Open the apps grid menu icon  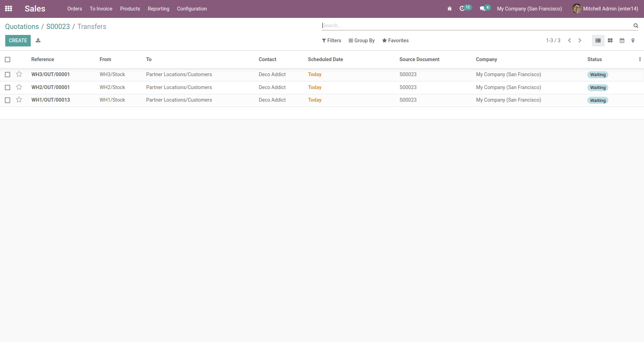[x=8, y=9]
